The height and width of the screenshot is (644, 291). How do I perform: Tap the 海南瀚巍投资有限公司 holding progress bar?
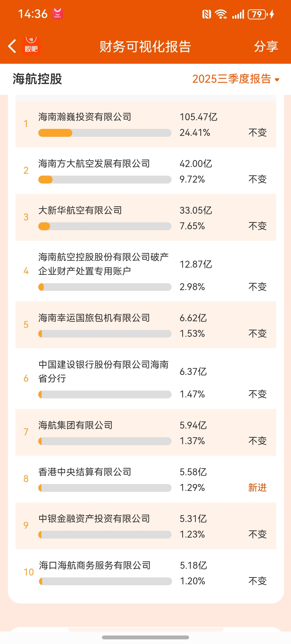click(x=105, y=133)
